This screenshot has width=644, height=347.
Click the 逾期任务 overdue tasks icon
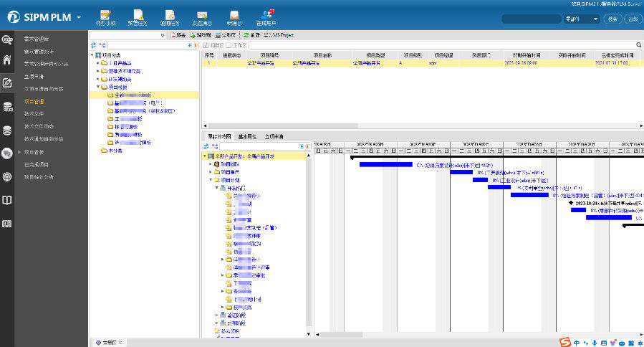(170, 15)
